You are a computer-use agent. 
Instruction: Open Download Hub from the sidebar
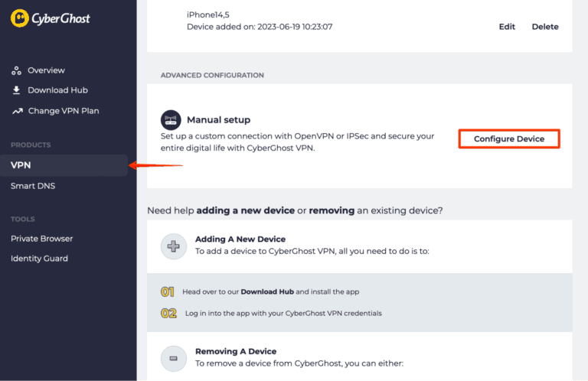click(x=57, y=90)
